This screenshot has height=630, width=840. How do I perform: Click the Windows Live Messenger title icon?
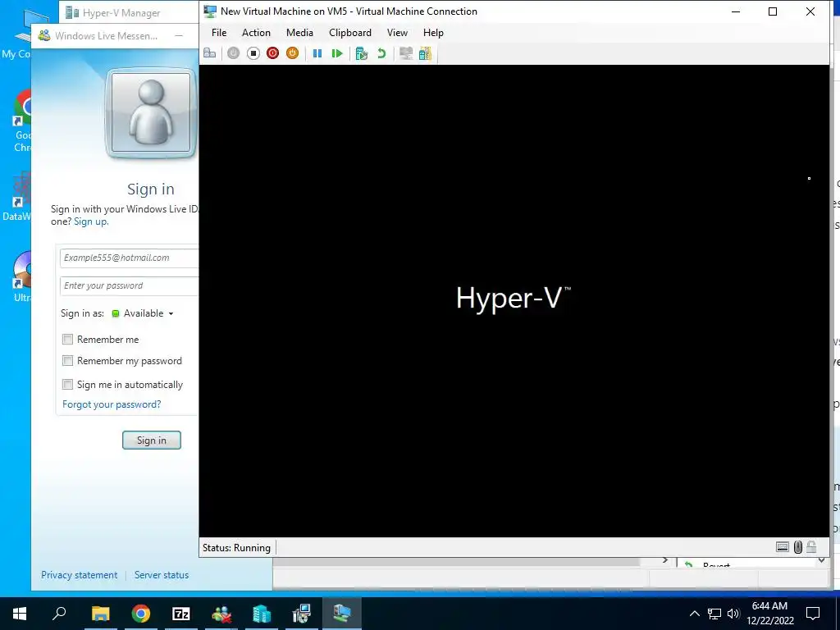point(44,36)
